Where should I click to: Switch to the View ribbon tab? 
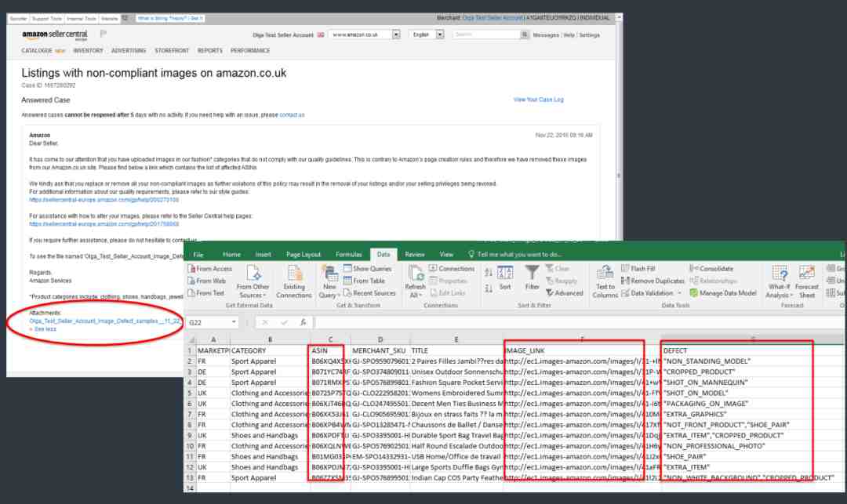click(446, 255)
